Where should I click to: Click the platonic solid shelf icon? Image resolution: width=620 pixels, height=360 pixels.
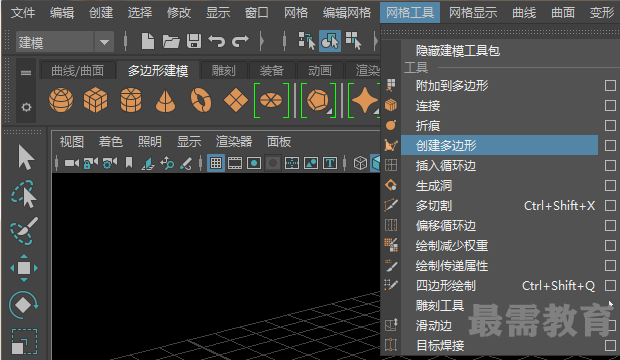(x=318, y=100)
